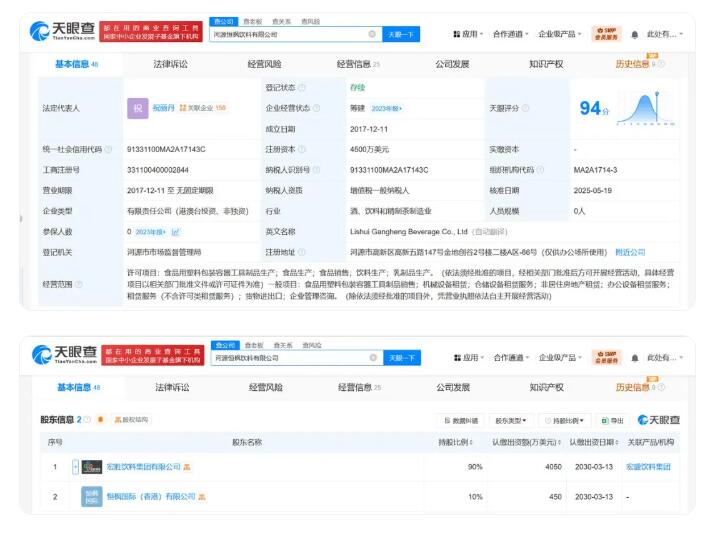Image resolution: width=708 pixels, height=534 pixels.
Task: Open the 2023年报 dropdown beside 企业经营状态
Action: tap(386, 108)
